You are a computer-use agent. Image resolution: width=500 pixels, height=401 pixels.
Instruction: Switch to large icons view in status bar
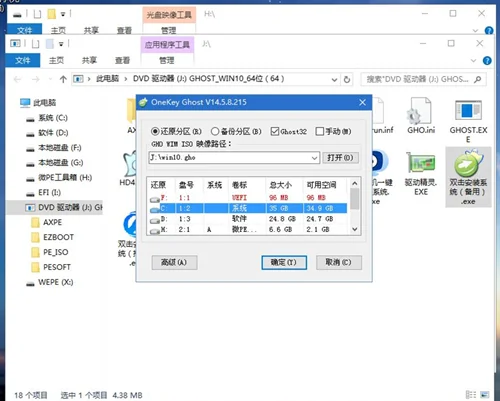485,395
